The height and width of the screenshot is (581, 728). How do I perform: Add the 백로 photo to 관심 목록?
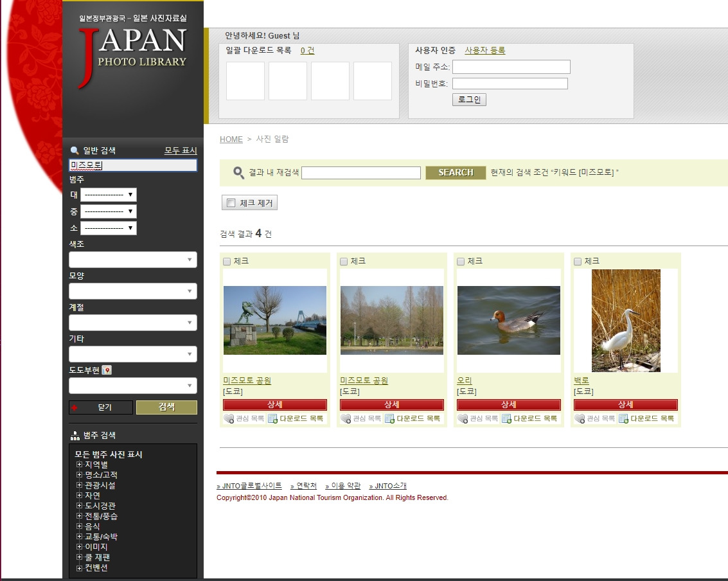595,418
